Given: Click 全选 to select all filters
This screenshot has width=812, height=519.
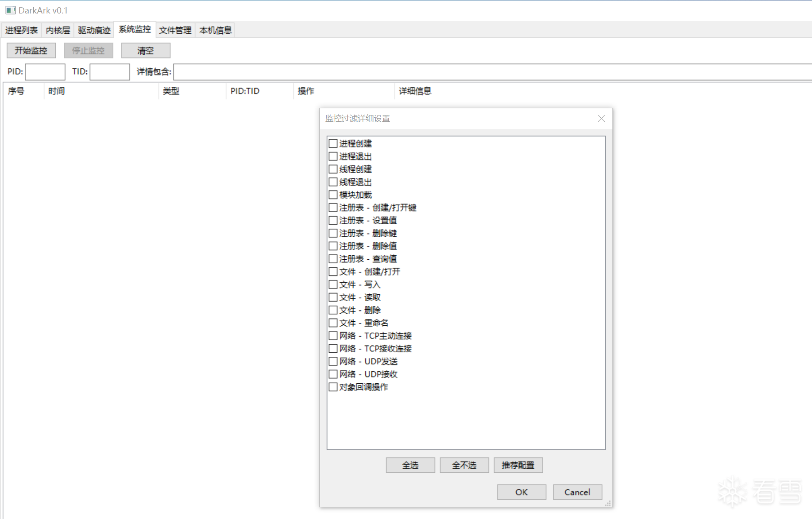Looking at the screenshot, I should [x=410, y=465].
